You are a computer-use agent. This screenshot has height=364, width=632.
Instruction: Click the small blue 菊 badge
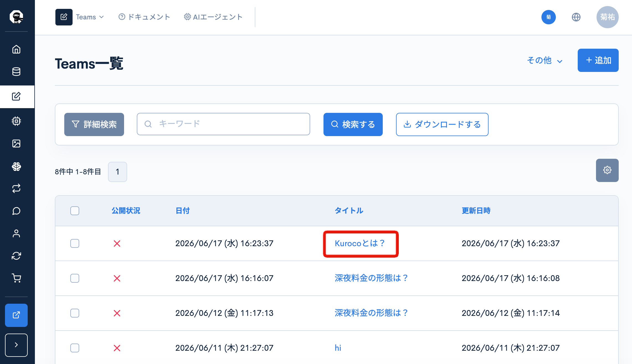pos(549,17)
